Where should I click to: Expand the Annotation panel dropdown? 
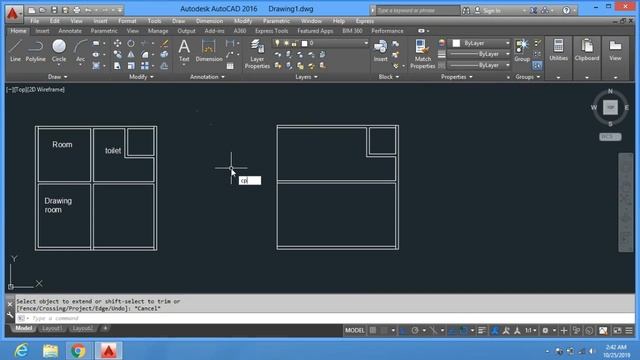(207, 77)
